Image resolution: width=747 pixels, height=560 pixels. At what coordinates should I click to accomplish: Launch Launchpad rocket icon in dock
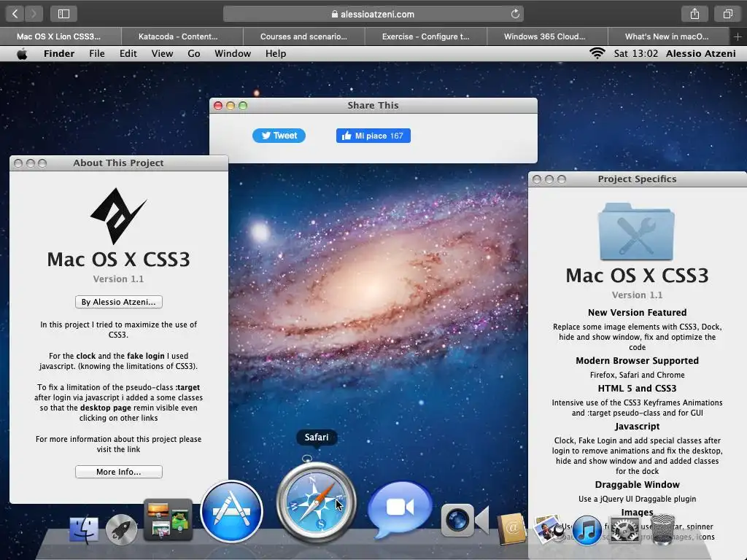(122, 529)
